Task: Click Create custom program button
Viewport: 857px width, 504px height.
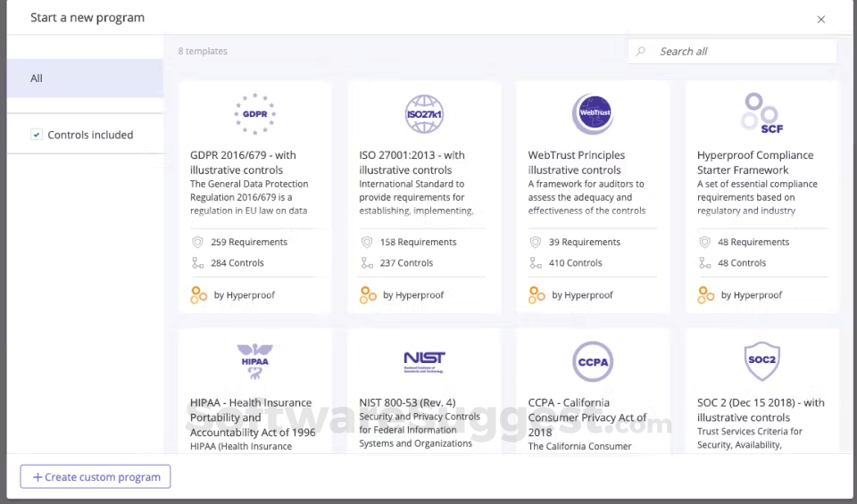Action: [96, 477]
